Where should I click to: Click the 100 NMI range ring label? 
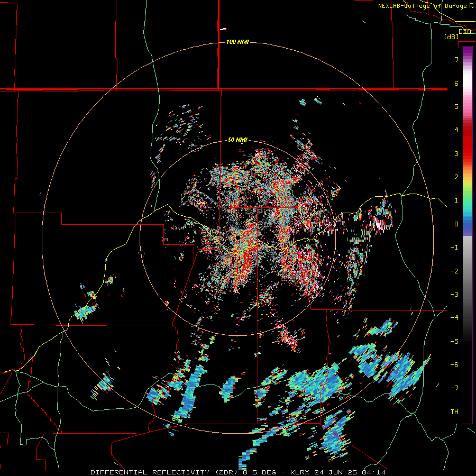coord(237,42)
